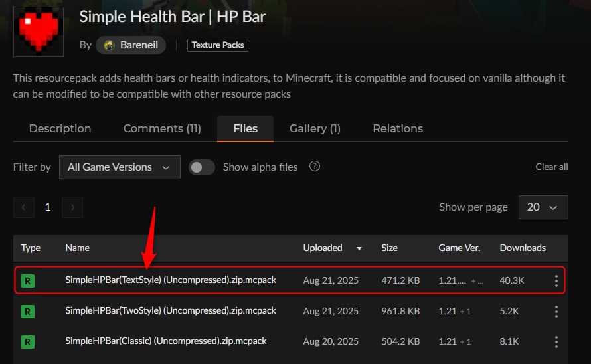The width and height of the screenshot is (591, 364).
Task: Expand '+ 1' game versions in Classic row
Action: (465, 342)
